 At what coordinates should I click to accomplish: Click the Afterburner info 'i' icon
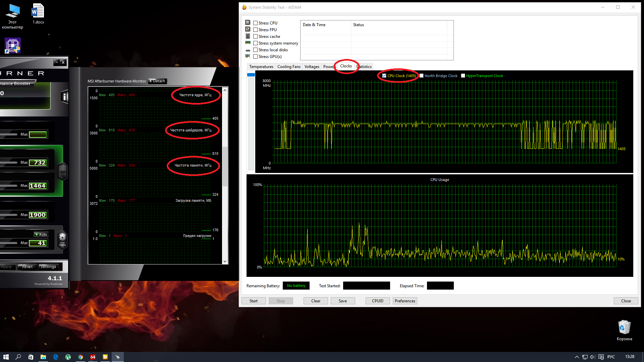pyautogui.click(x=65, y=97)
